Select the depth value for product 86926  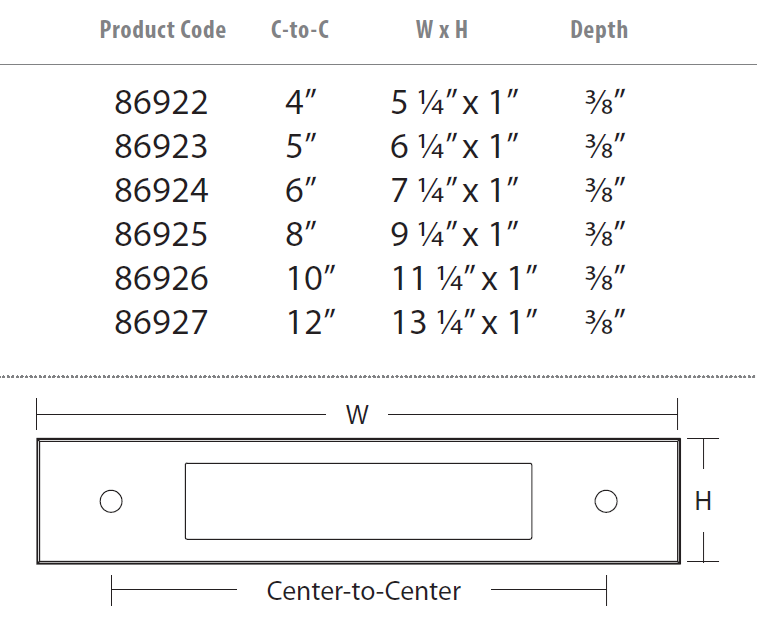[x=605, y=278]
